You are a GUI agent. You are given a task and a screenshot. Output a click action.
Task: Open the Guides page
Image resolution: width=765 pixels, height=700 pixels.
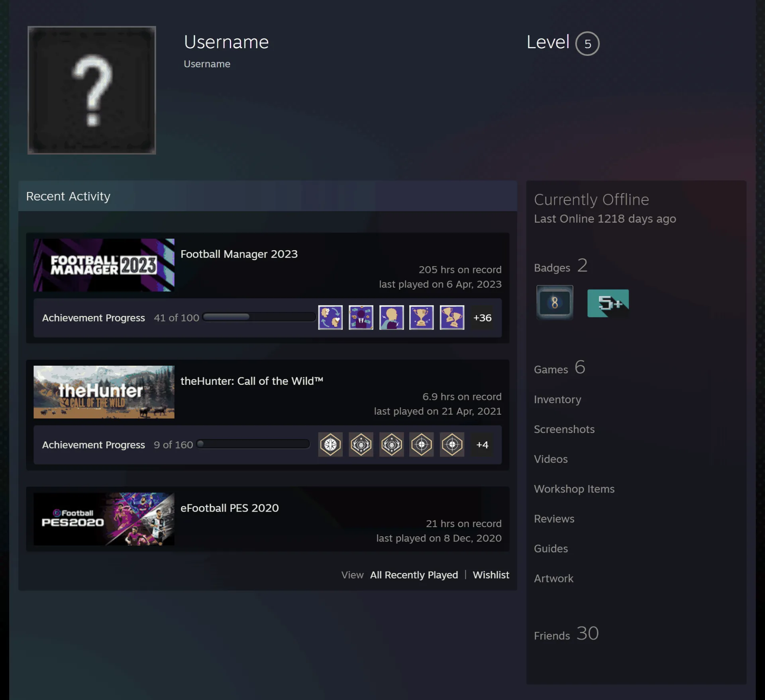click(x=551, y=549)
